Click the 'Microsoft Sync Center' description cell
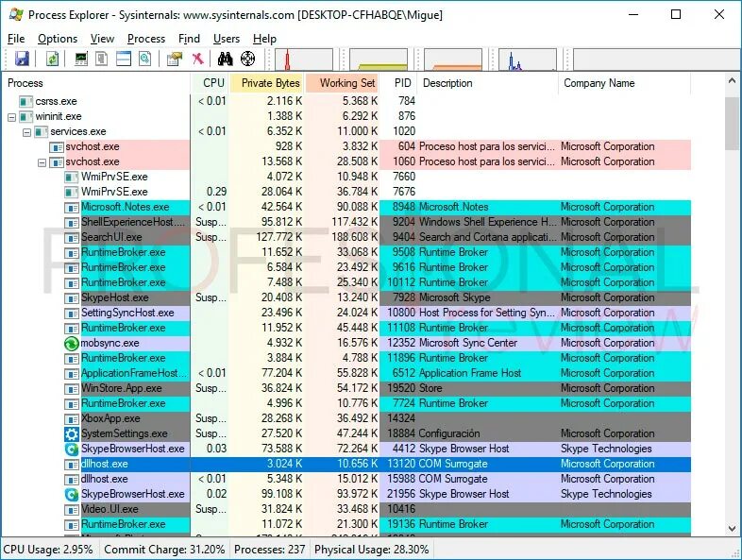The height and width of the screenshot is (560, 742). point(468,343)
